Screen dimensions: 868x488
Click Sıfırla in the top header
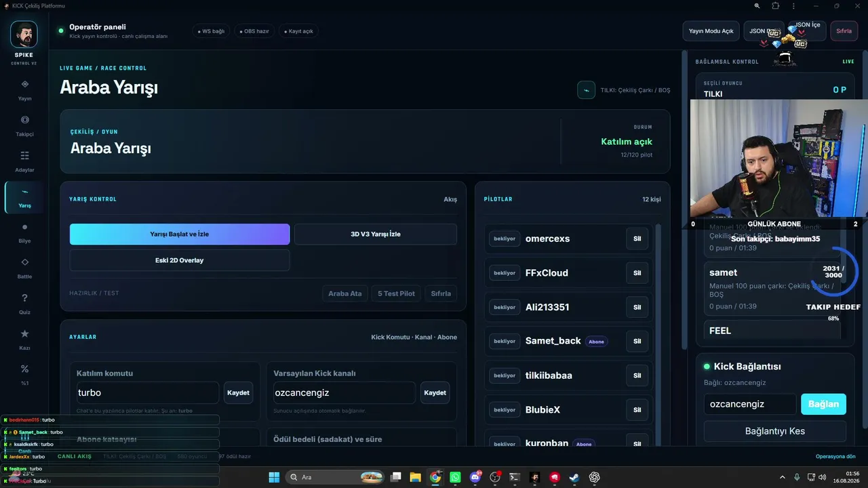pos(844,31)
